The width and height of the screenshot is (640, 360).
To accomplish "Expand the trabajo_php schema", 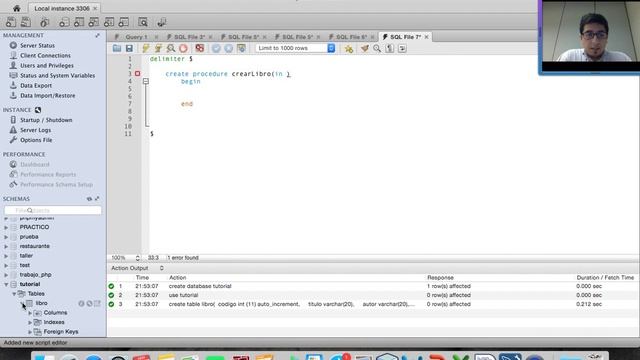I will [6, 275].
